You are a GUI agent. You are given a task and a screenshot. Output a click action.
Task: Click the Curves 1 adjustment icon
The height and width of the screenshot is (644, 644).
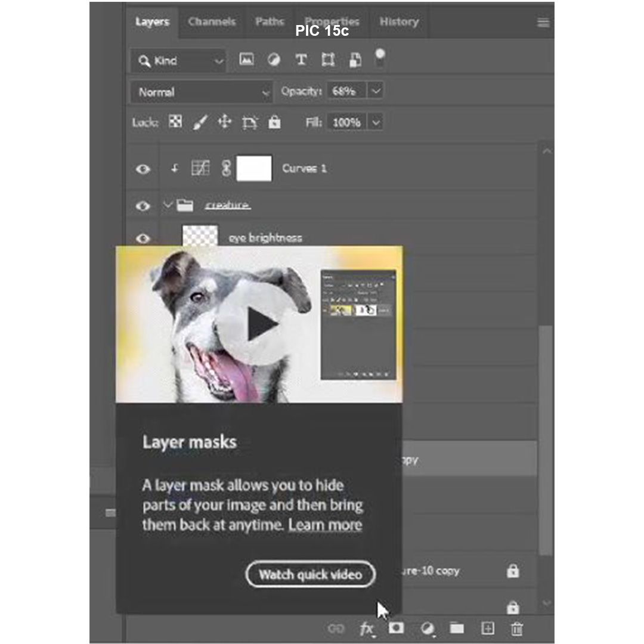point(200,168)
